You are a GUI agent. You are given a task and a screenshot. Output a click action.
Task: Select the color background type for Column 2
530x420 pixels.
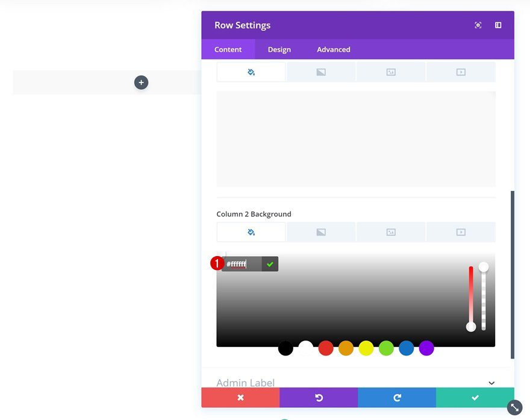(251, 231)
